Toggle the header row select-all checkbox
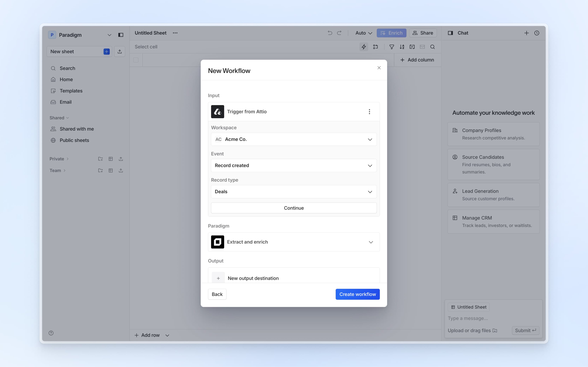Screen dimensions: 588x367 coord(136,60)
